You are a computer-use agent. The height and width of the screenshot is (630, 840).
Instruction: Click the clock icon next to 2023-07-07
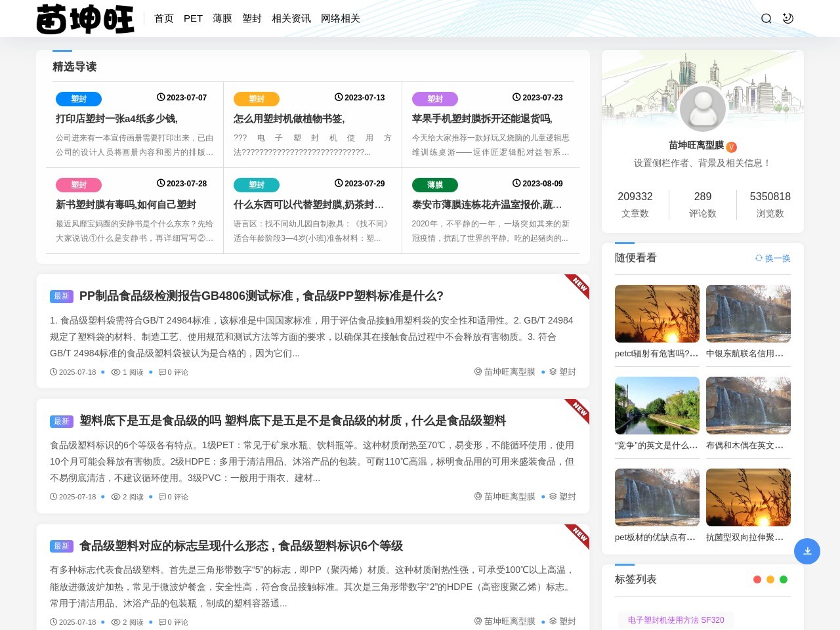(161, 97)
